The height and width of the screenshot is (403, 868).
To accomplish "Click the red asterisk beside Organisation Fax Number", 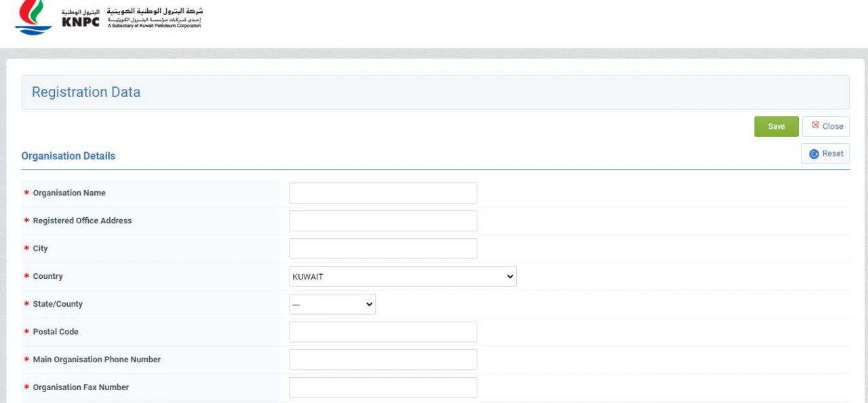I will [x=25, y=387].
